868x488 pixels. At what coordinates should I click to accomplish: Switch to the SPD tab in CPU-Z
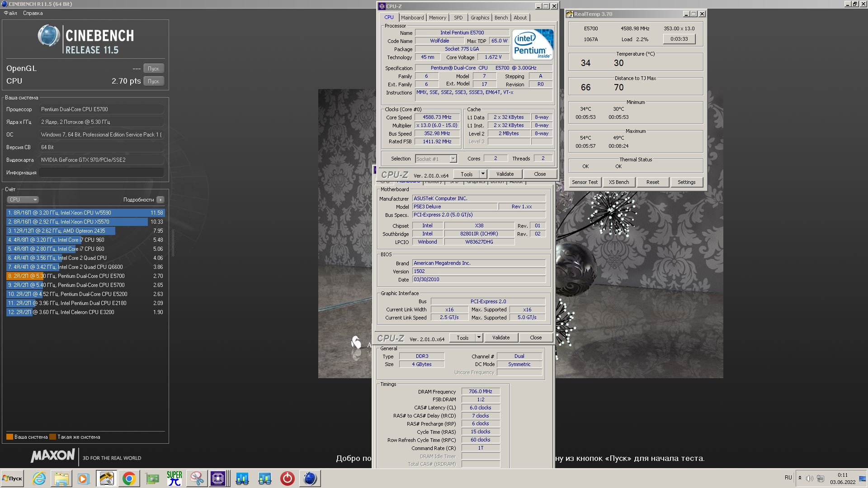[458, 18]
